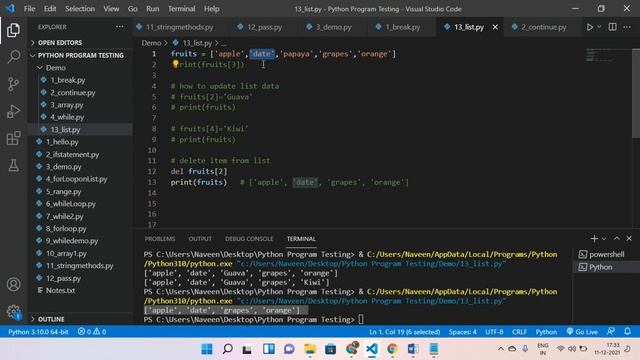Viewport: 640px width, 360px height.
Task: Open the File menu
Action: [29, 9]
